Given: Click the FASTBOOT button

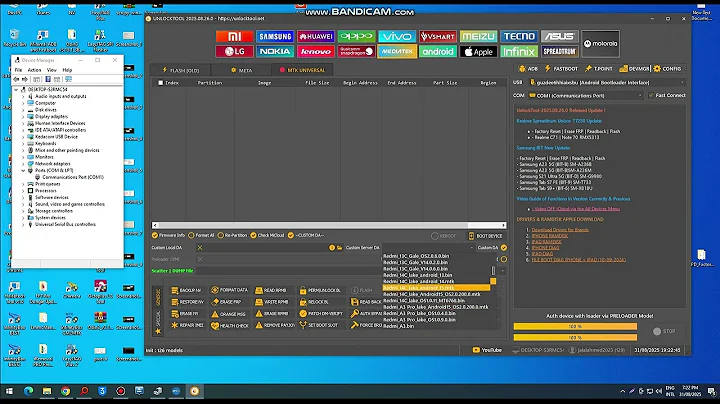Looking at the screenshot, I should [561, 68].
